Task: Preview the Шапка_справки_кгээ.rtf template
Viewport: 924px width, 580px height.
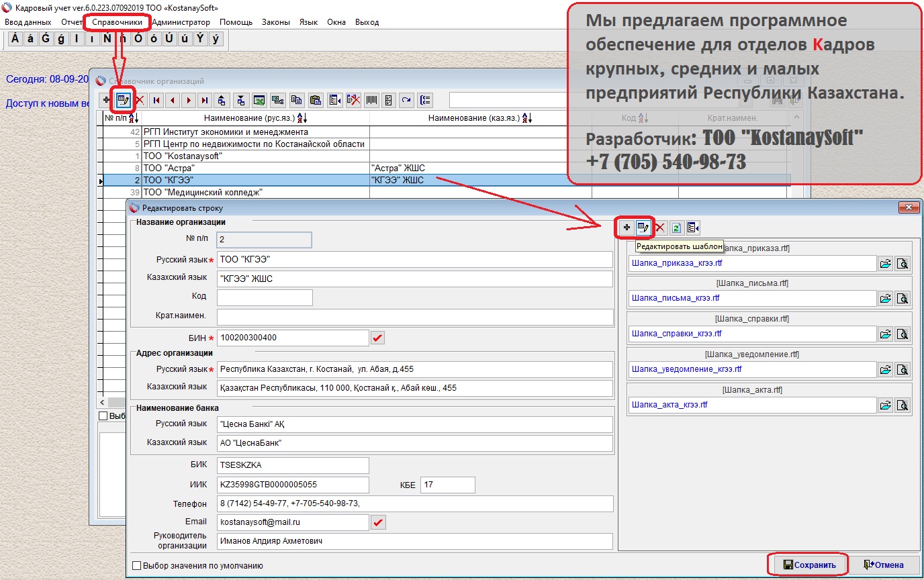Action: [902, 334]
